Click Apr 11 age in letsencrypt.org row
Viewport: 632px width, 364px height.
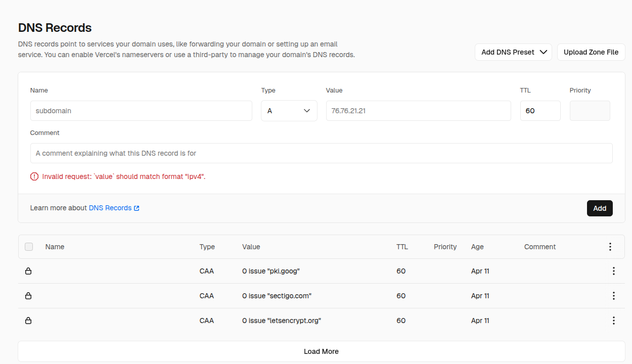tap(480, 321)
